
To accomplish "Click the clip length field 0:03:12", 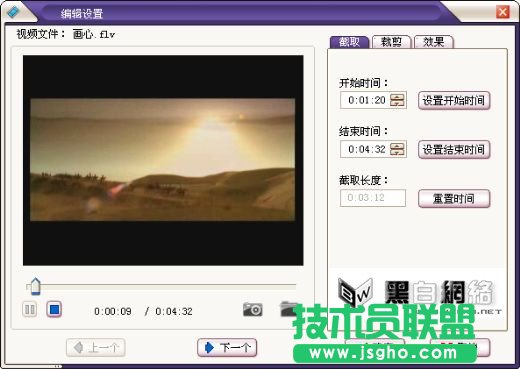I will pos(373,198).
